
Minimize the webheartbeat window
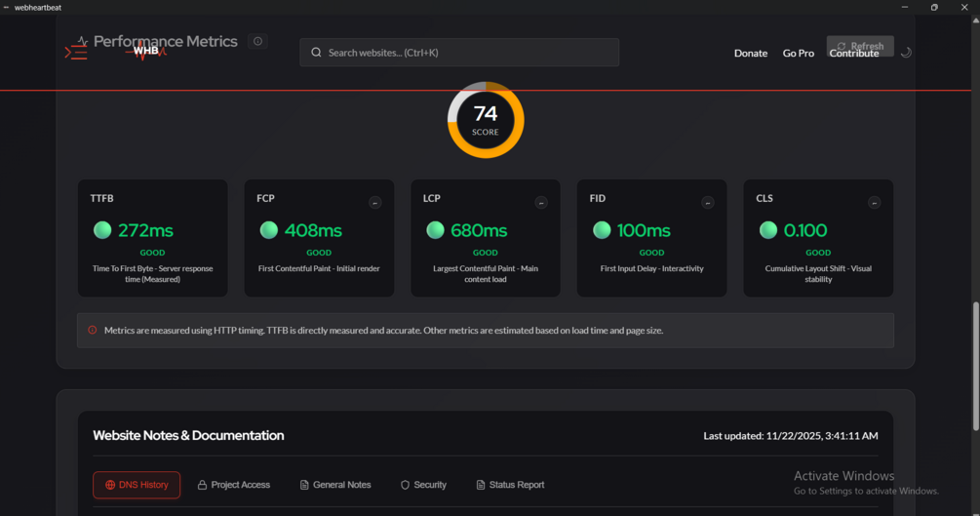click(904, 8)
